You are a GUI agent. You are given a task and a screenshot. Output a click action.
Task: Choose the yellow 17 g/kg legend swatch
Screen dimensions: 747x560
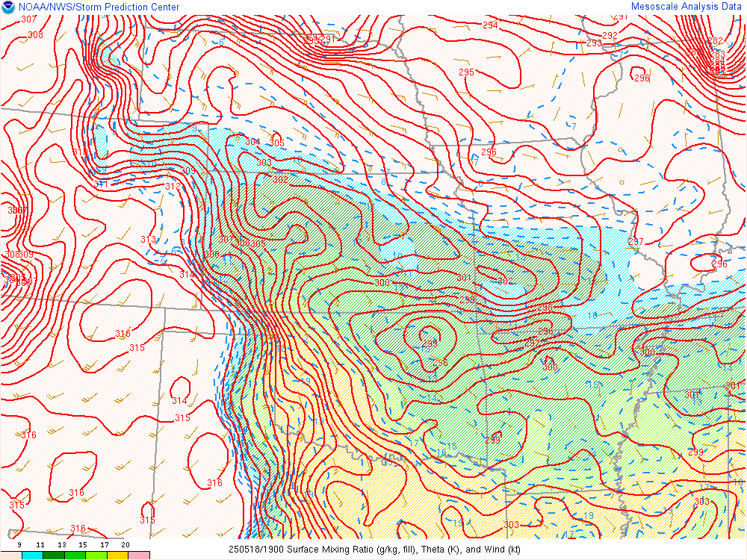tap(117, 556)
